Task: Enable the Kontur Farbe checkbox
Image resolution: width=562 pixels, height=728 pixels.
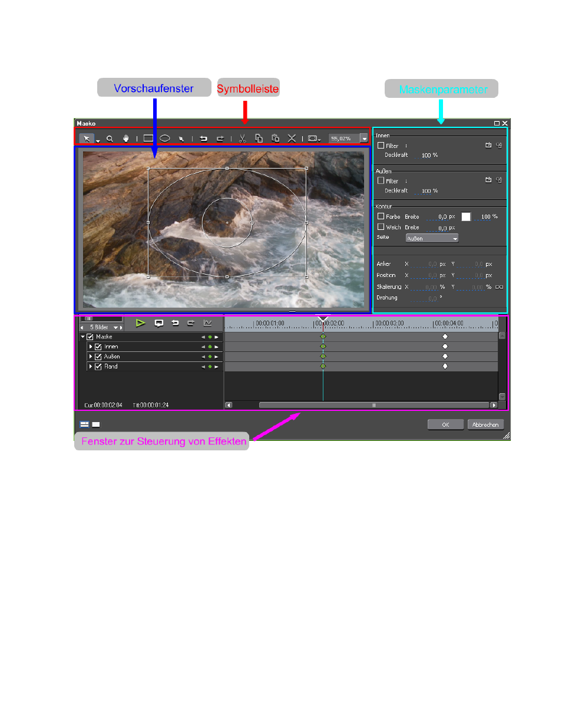Action: [x=381, y=216]
